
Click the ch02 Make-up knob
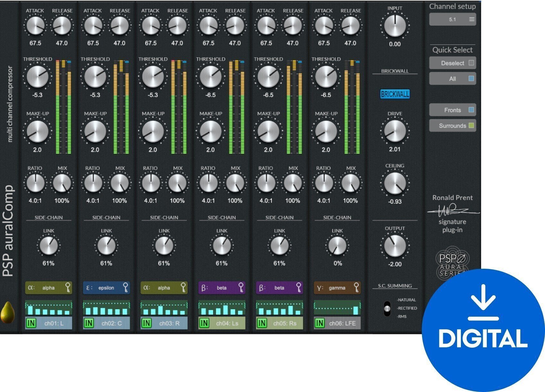[x=95, y=131]
